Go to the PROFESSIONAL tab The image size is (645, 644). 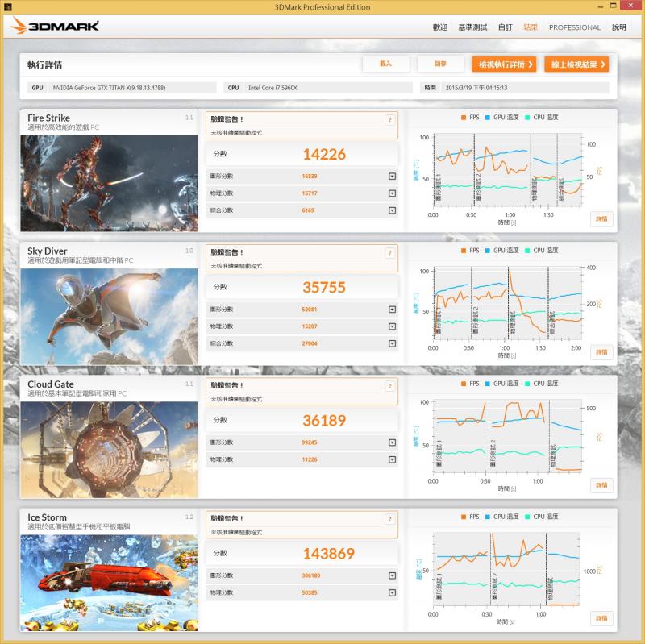click(x=575, y=27)
